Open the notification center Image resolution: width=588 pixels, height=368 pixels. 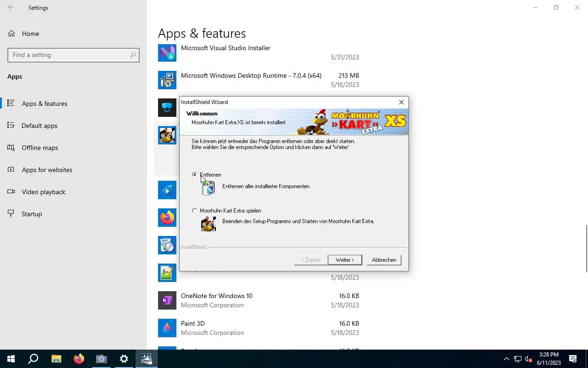(x=573, y=359)
